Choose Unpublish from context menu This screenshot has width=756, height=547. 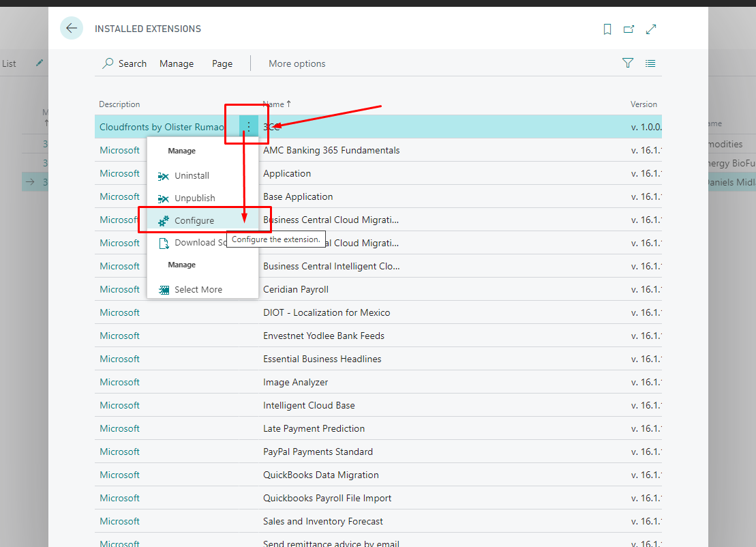click(x=202, y=198)
